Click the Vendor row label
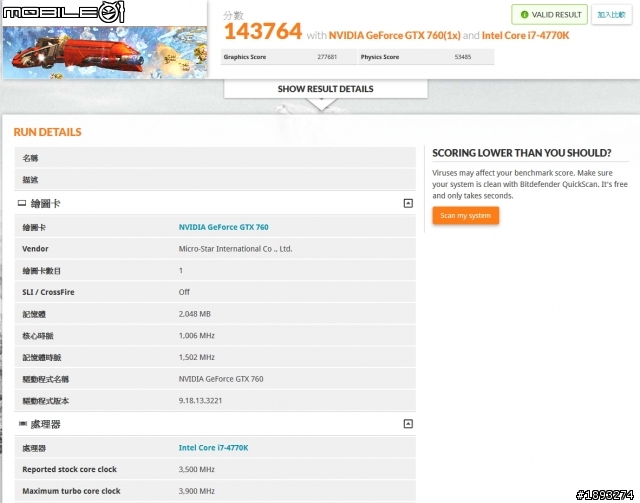The height and width of the screenshot is (503, 640). point(35,249)
